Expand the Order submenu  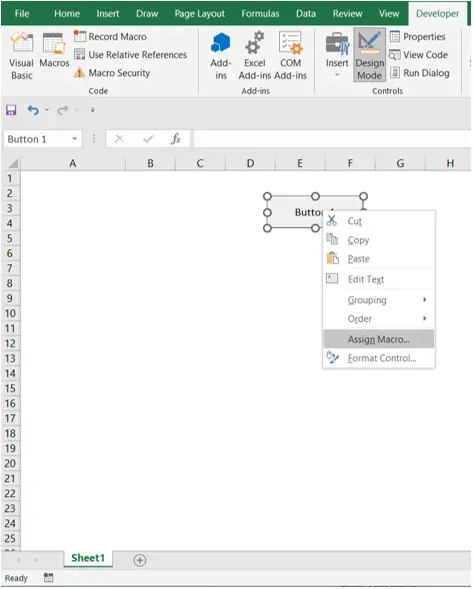tap(379, 319)
